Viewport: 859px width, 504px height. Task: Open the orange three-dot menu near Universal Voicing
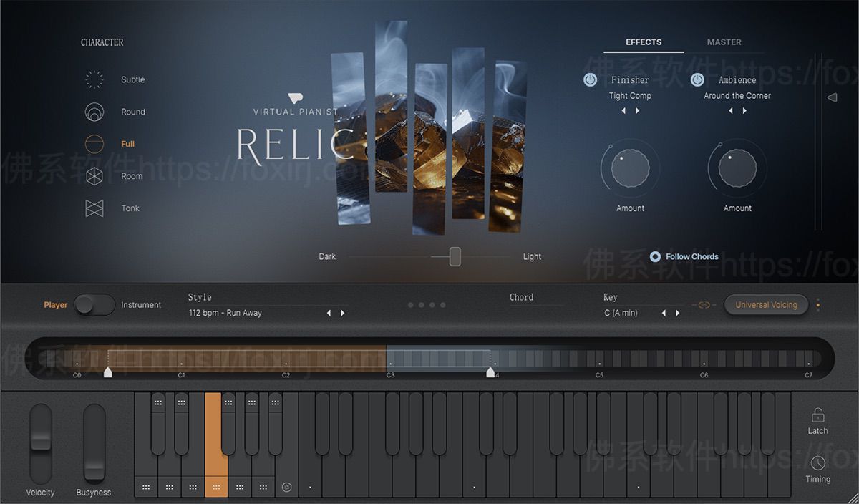pyautogui.click(x=817, y=304)
